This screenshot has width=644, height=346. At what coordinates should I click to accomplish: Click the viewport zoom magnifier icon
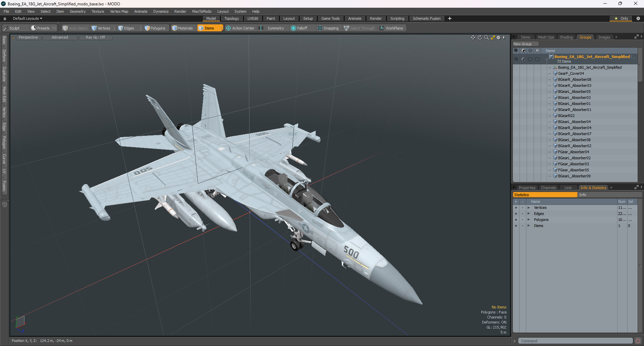tap(486, 38)
